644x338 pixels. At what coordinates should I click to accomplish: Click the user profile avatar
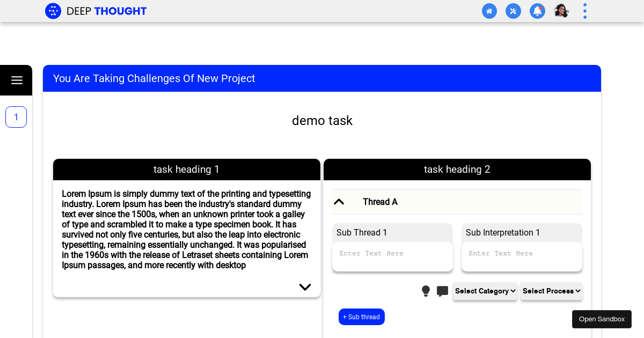click(x=561, y=11)
